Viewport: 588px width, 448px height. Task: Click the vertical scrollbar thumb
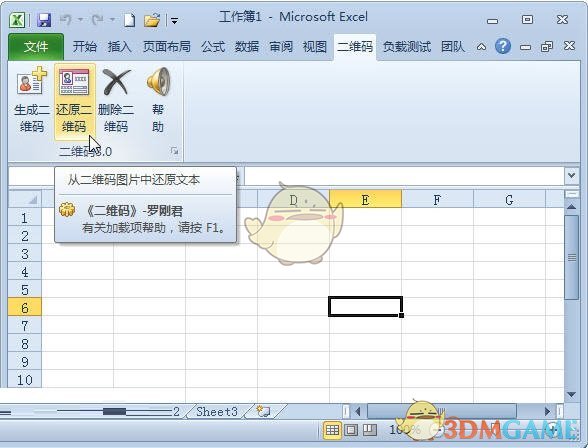pos(572,257)
